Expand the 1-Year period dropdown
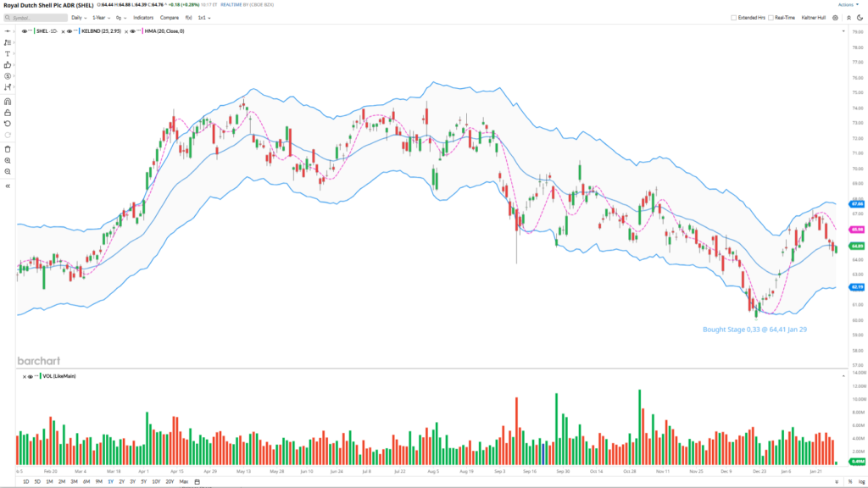This screenshot has width=868, height=488. click(x=100, y=17)
